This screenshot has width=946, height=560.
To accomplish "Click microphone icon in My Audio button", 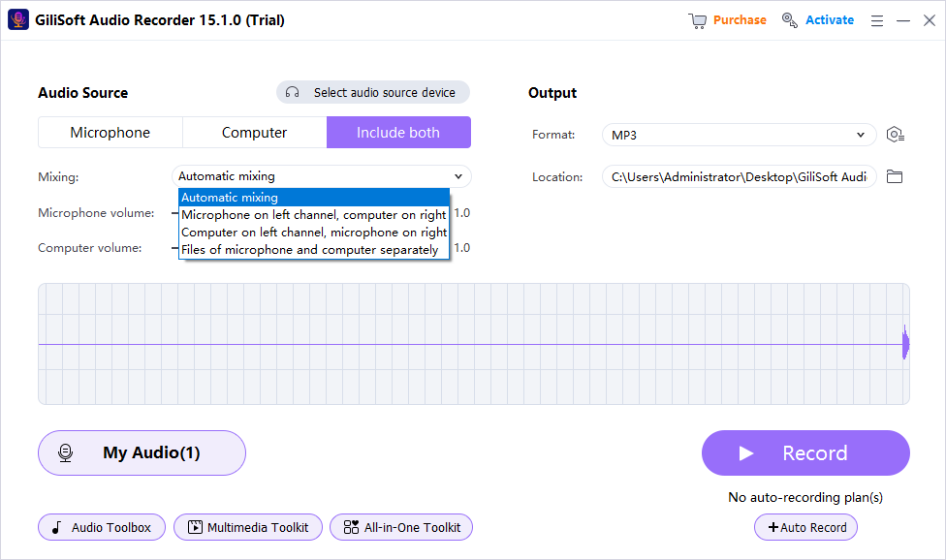I will (66, 452).
